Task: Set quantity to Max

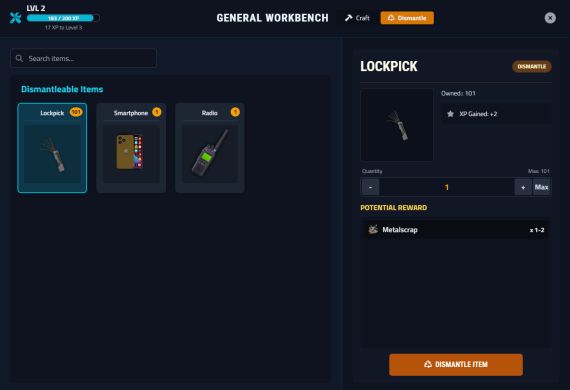Action: [x=541, y=187]
